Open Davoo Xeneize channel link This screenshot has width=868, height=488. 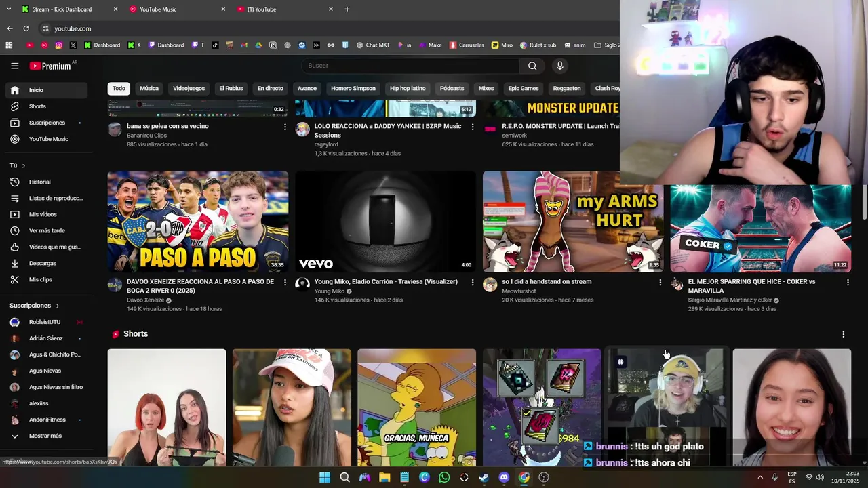[x=145, y=300]
